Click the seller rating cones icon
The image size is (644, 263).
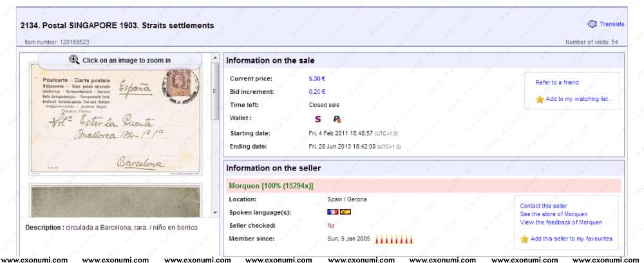pos(393,239)
